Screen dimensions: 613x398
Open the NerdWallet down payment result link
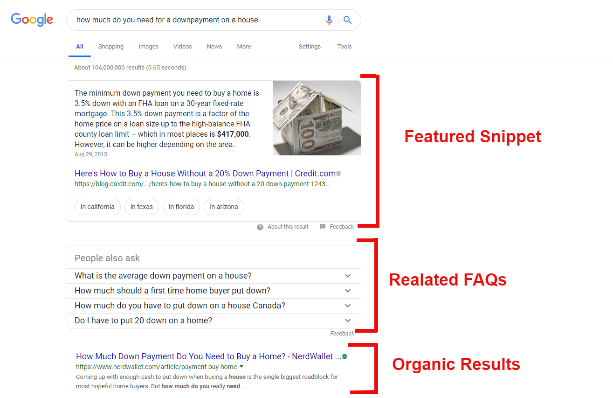[208, 356]
